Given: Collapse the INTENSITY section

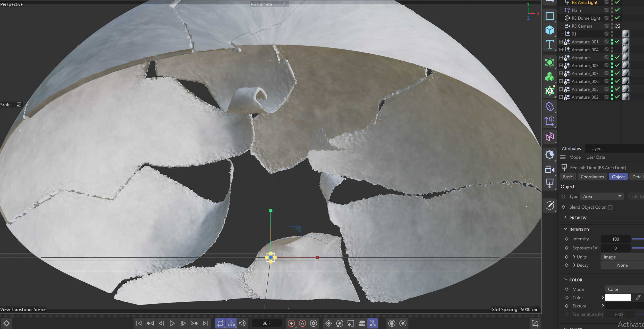Looking at the screenshot, I should coord(565,229).
